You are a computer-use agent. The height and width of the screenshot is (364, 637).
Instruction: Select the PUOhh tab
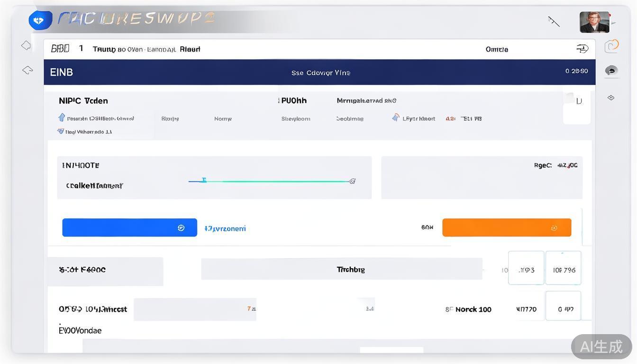point(293,100)
